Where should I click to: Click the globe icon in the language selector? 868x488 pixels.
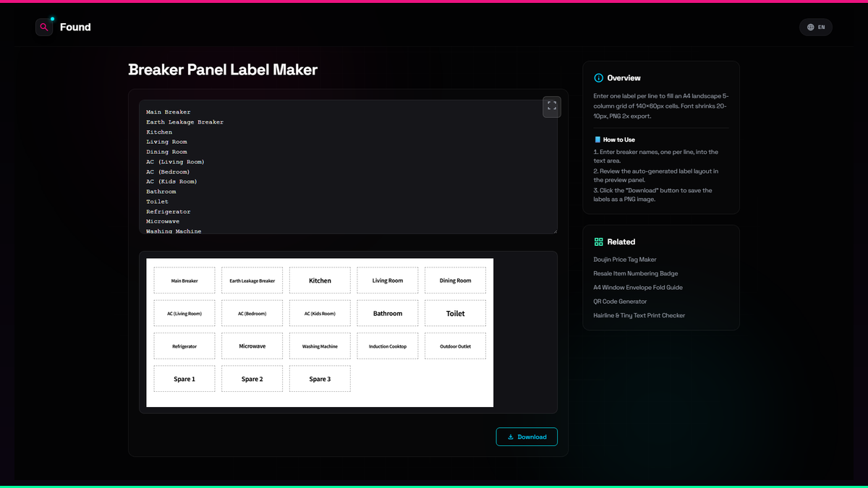coord(810,27)
